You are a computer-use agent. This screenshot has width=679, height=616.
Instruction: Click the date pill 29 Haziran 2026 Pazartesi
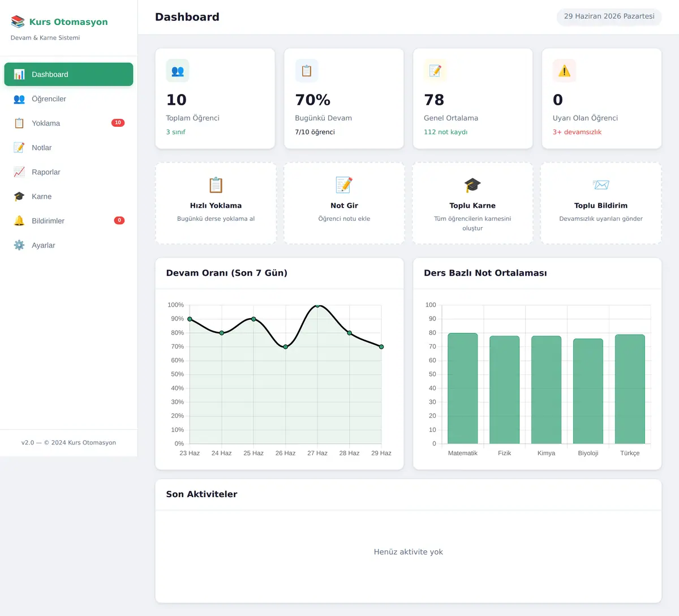(x=609, y=16)
